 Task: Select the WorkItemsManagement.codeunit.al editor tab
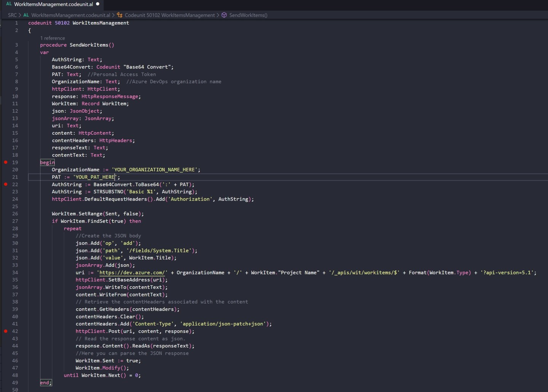coord(53,4)
